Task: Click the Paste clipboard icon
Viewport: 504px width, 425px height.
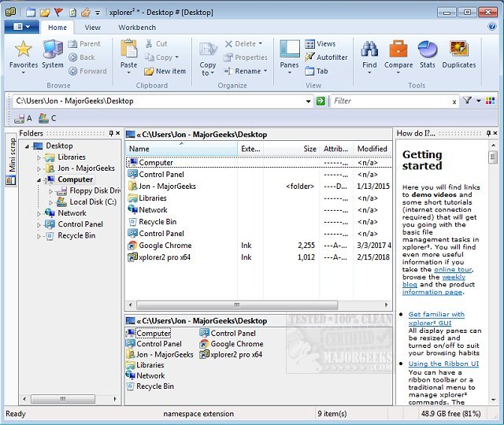Action: (129, 50)
